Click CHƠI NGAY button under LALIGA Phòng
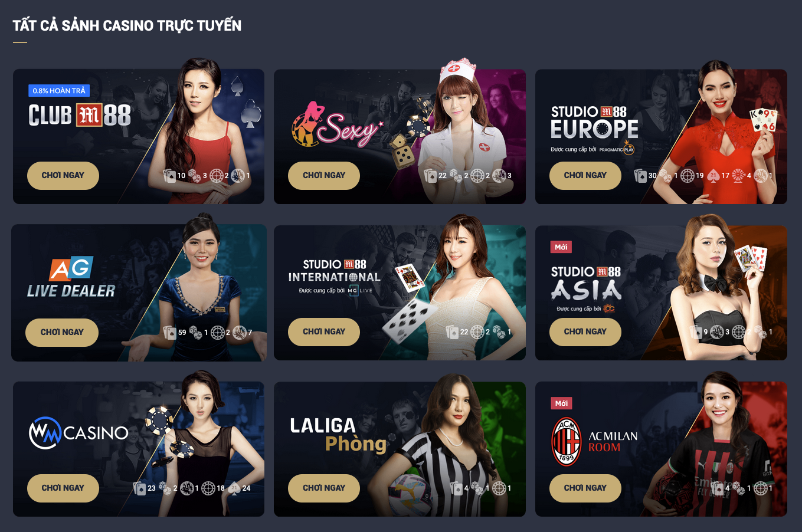Screen dimensions: 802x532 pyautogui.click(x=324, y=488)
